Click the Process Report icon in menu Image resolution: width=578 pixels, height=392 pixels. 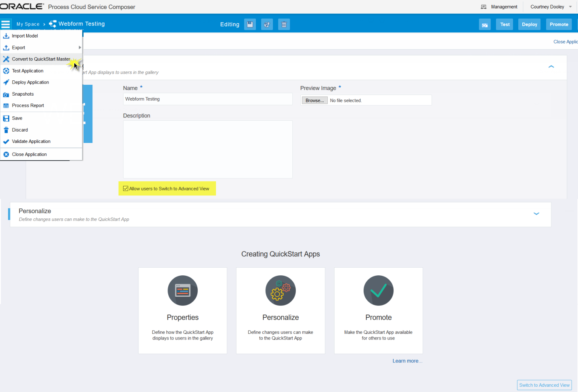(6, 106)
